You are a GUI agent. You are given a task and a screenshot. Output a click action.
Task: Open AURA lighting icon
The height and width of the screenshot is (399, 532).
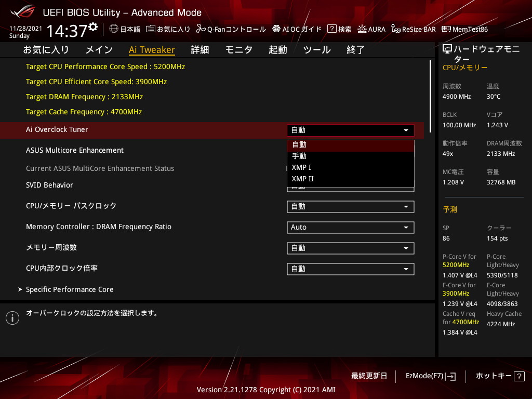tap(362, 29)
